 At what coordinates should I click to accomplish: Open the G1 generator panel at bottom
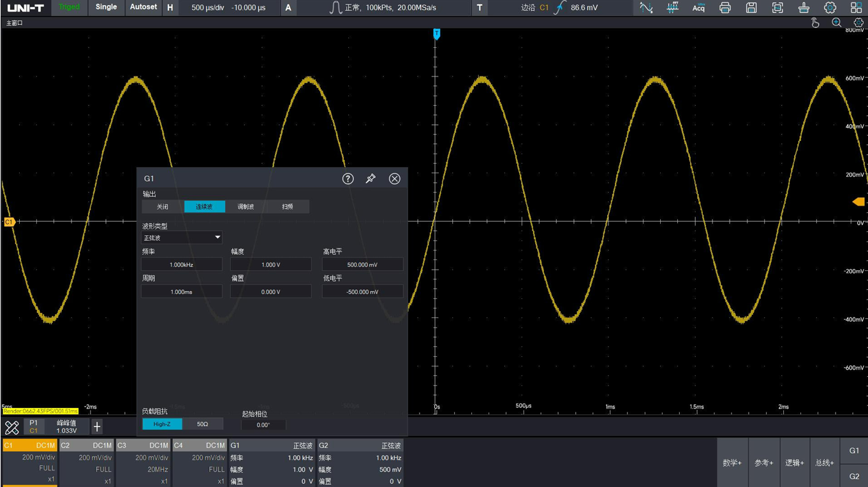[x=272, y=463]
